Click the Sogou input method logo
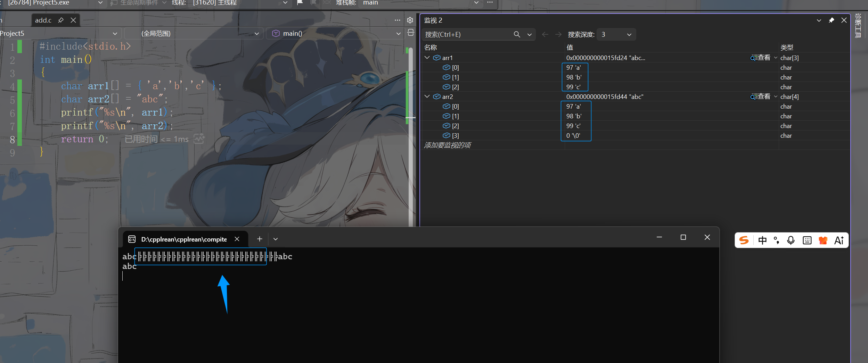Image resolution: width=868 pixels, height=363 pixels. click(744, 240)
